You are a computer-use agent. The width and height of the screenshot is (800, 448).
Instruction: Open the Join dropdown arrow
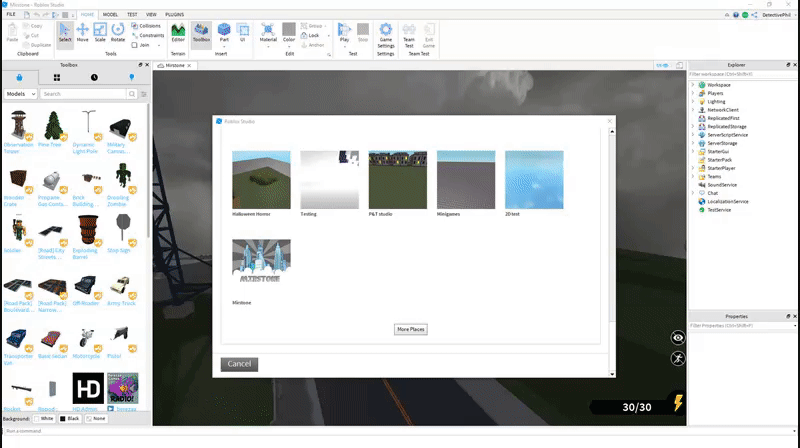click(x=159, y=45)
